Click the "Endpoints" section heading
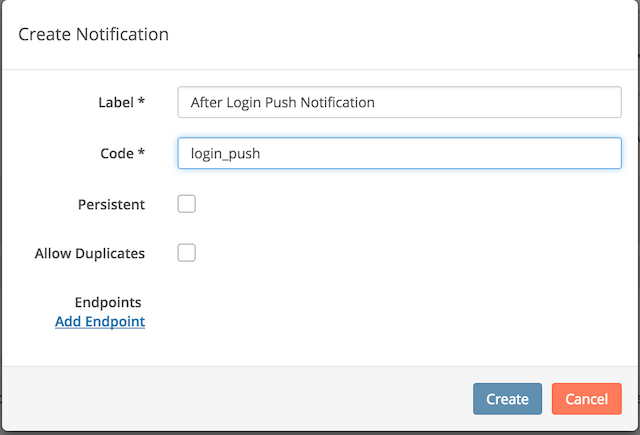Screen dimensions: 640x435 click(x=108, y=302)
